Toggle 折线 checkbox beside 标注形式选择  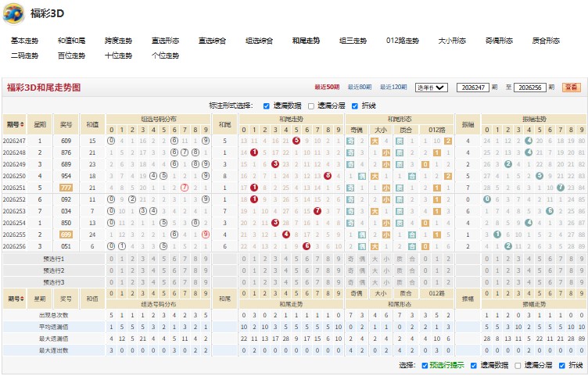pyautogui.click(x=355, y=106)
